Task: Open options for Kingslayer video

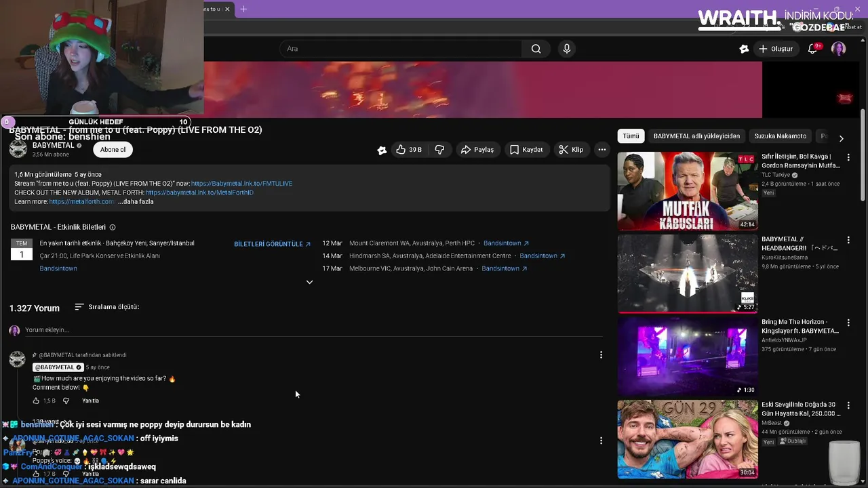Action: pos(848,323)
